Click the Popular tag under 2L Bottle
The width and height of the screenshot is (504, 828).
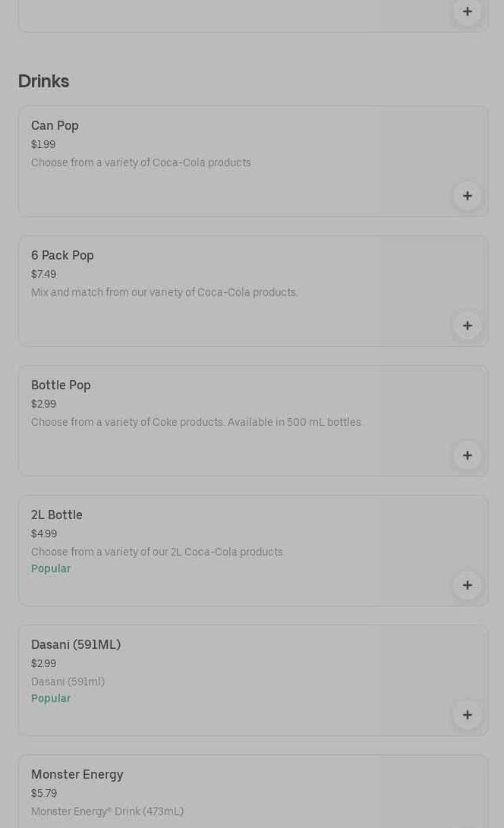click(51, 568)
